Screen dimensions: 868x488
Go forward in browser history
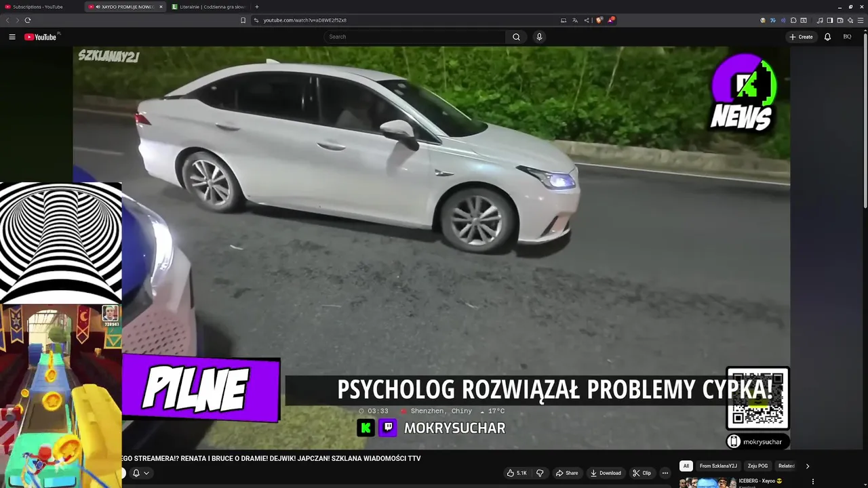[x=17, y=20]
